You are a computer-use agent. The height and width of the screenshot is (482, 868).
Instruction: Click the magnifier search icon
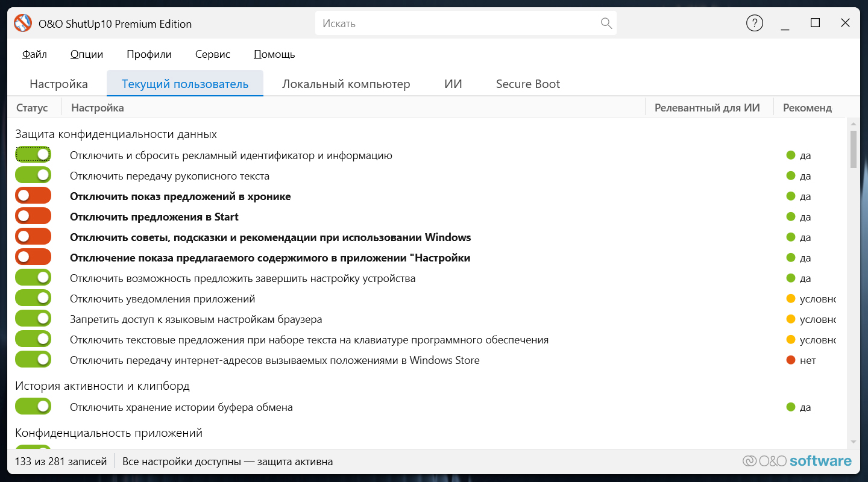tap(606, 23)
